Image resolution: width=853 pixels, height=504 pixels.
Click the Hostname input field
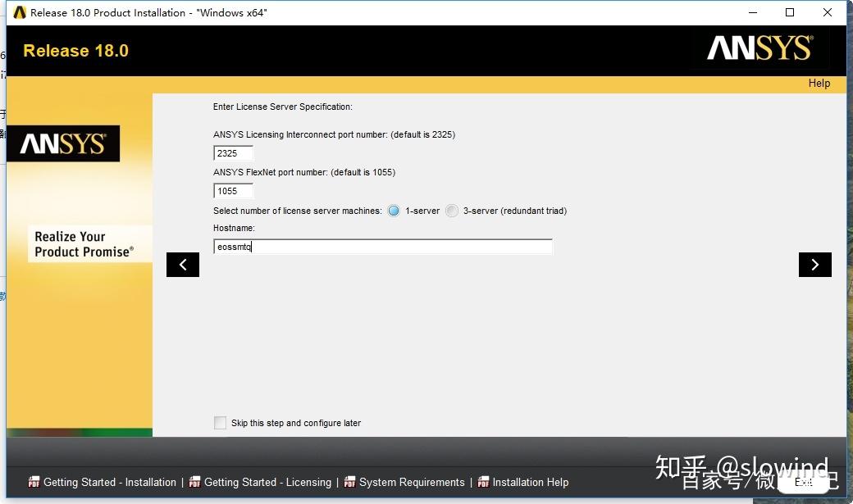tap(381, 246)
